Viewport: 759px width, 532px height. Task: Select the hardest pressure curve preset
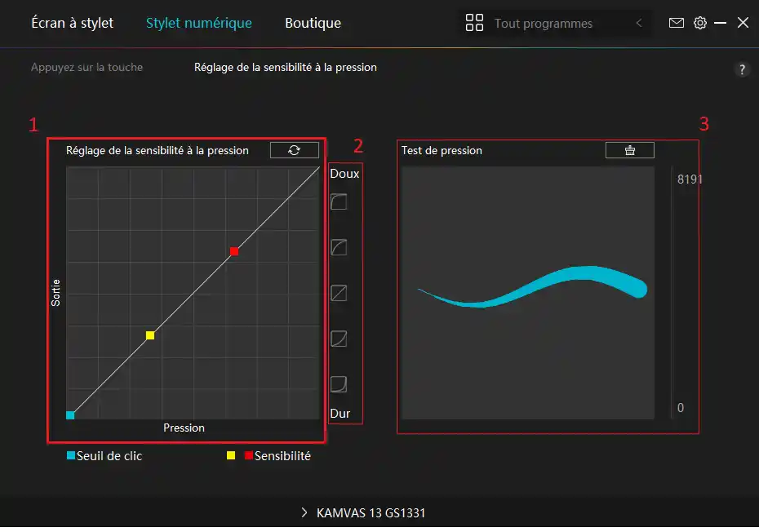339,383
